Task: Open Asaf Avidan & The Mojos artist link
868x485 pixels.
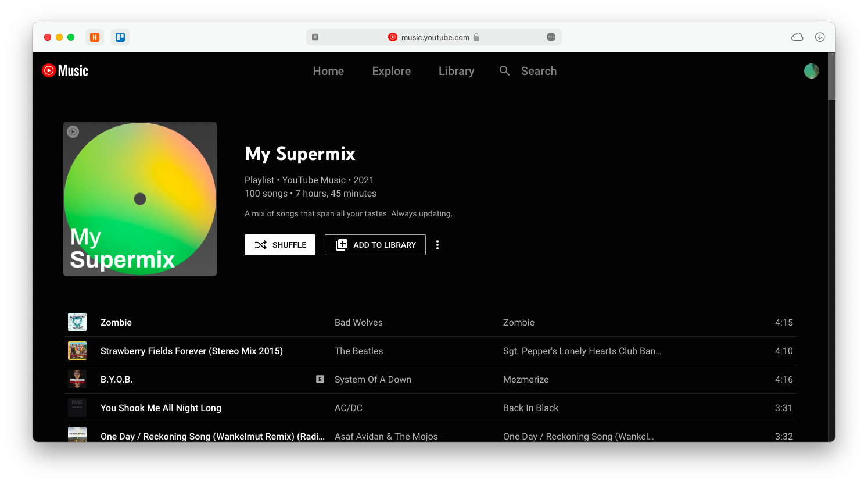Action: pyautogui.click(x=386, y=436)
